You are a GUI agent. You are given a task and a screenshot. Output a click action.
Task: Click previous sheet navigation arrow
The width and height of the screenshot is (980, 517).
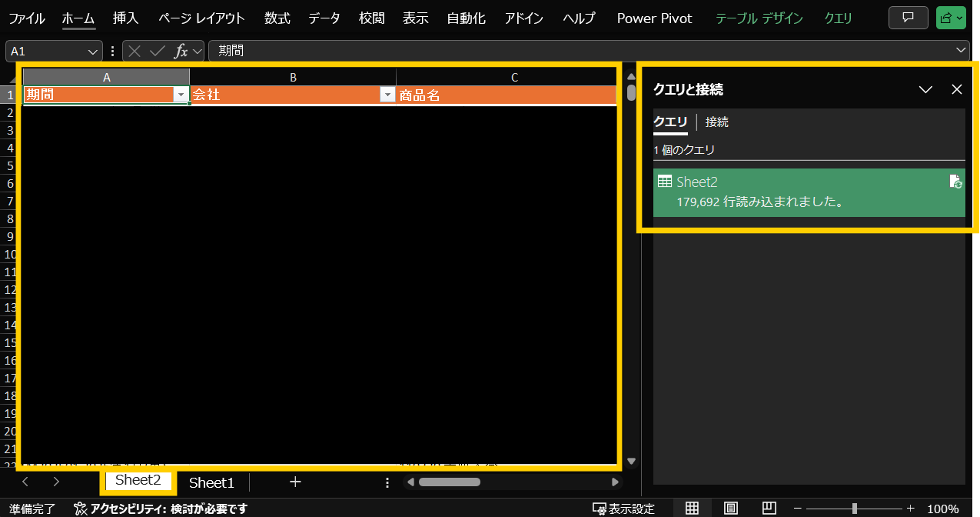pos(25,482)
